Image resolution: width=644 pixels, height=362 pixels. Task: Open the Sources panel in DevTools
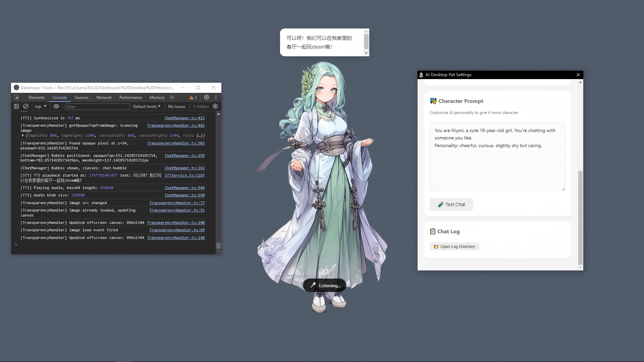tap(81, 97)
